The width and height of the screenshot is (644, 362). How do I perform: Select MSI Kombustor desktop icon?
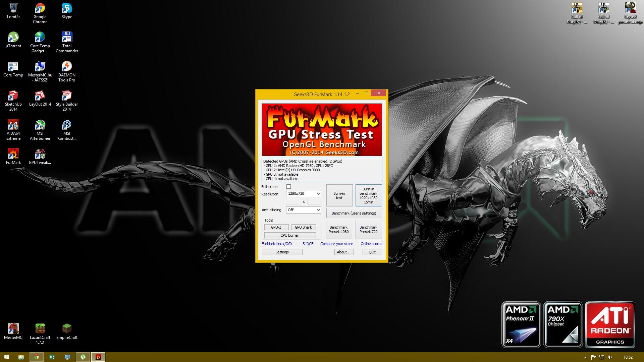click(x=67, y=130)
